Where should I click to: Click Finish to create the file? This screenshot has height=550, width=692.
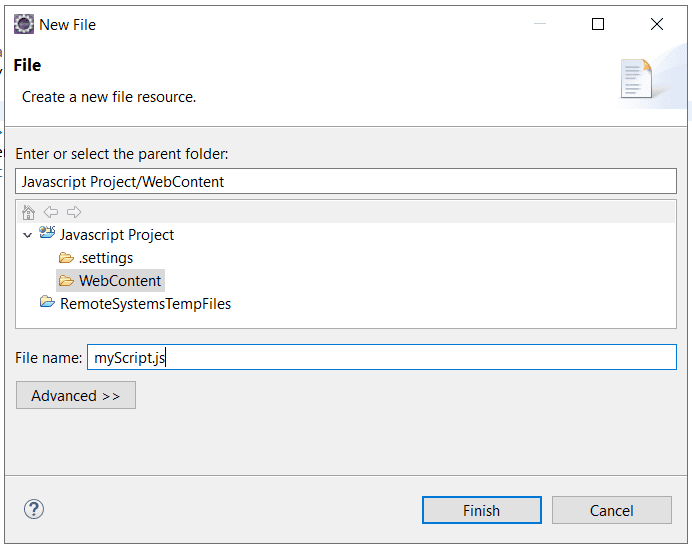click(x=481, y=510)
